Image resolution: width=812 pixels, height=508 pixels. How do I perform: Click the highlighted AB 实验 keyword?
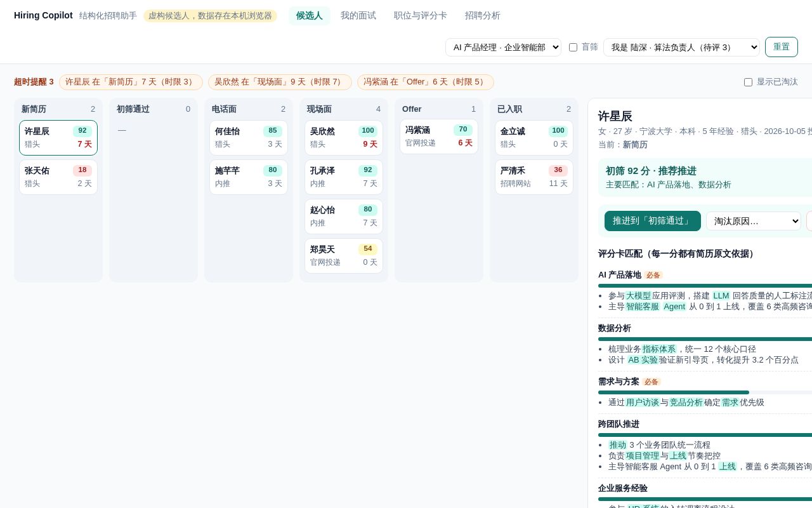643,360
